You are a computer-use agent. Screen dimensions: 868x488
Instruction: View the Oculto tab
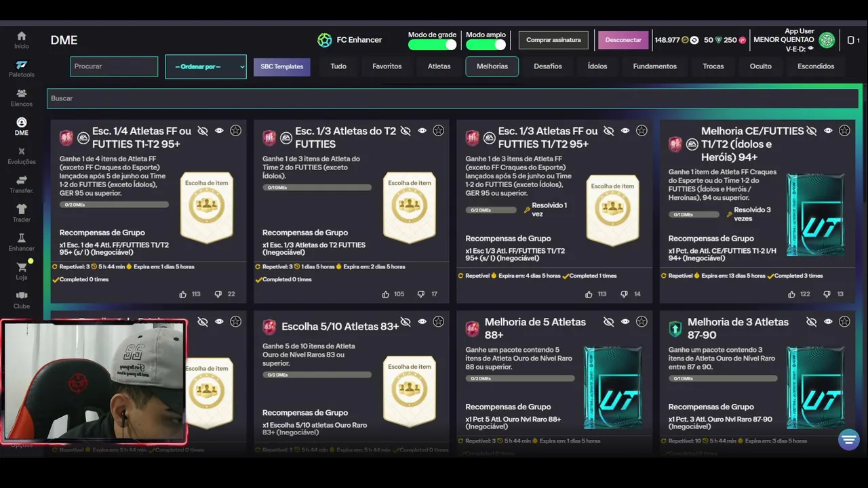point(761,66)
